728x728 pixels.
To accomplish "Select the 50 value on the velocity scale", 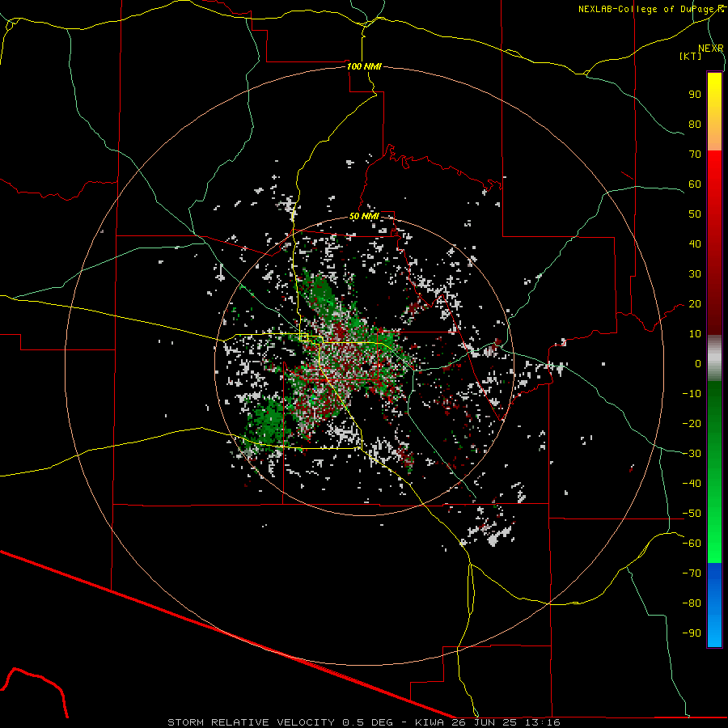I will pos(695,214).
